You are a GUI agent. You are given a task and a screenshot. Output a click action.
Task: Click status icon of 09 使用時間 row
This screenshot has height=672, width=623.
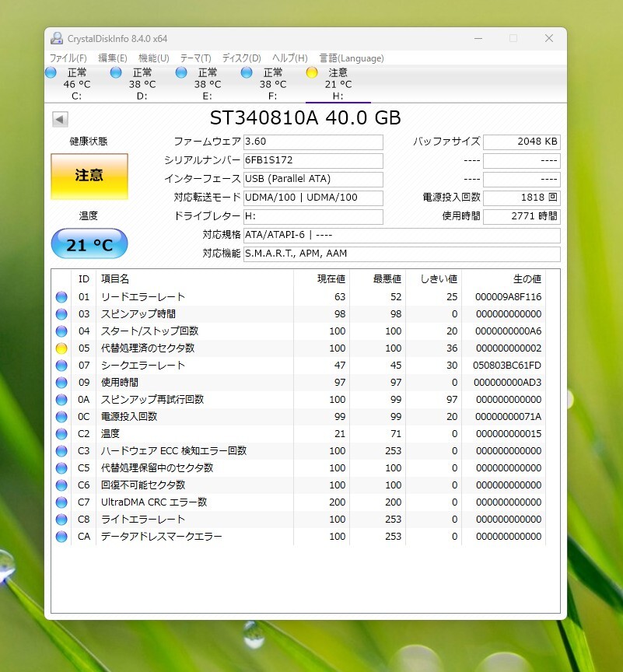(x=61, y=383)
